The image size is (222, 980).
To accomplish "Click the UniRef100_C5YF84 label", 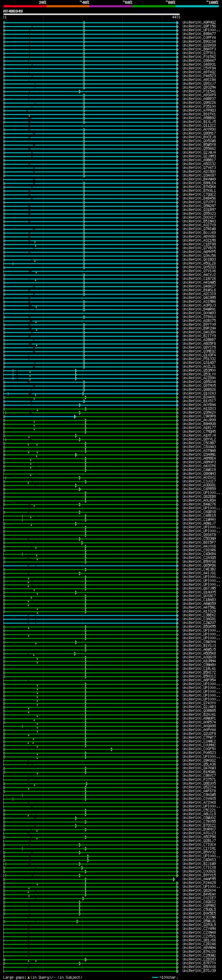I will click(x=199, y=68).
